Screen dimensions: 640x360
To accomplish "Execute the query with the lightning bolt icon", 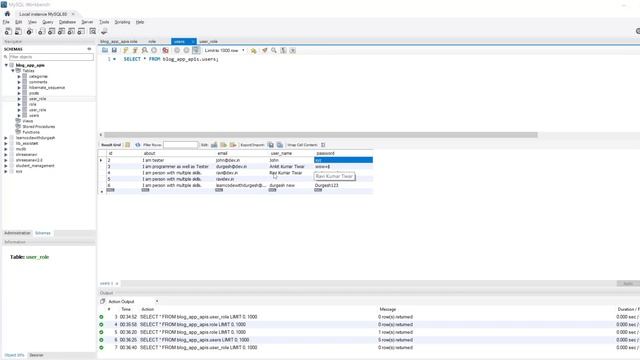I will coord(125,50).
